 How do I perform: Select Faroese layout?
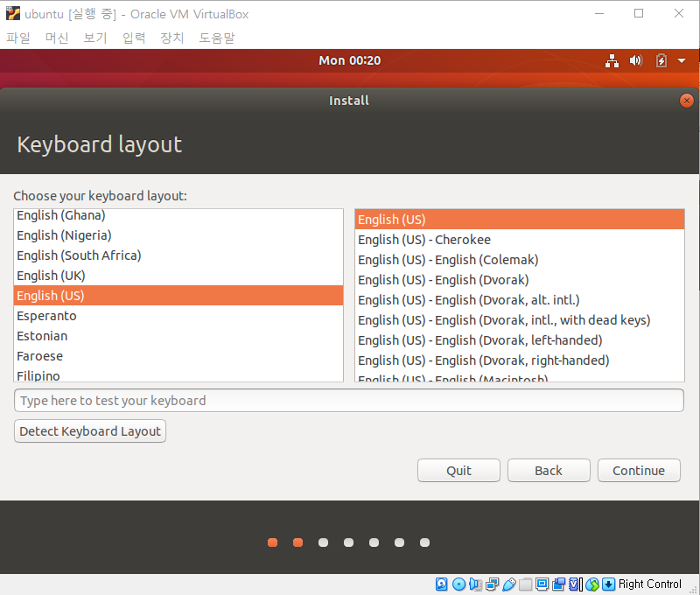coord(178,356)
